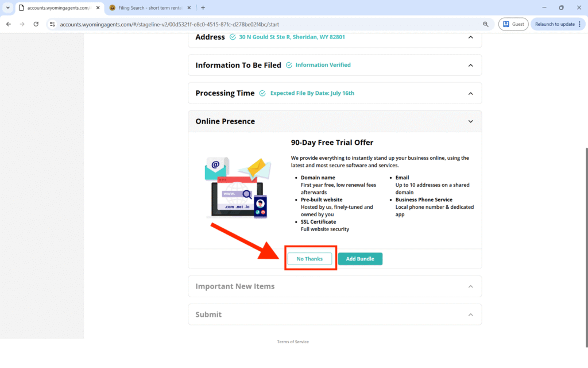Viewport: 588px width, 368px height.
Task: Click the browser back arrow
Action: [x=9, y=24]
